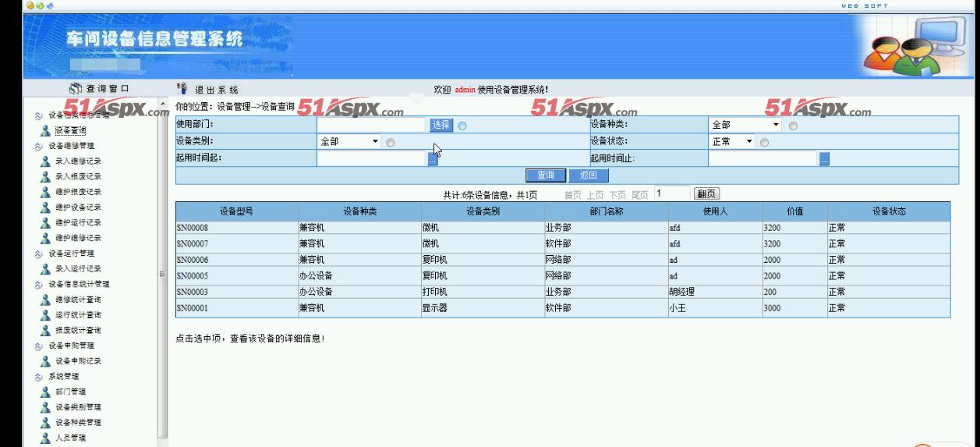Click the 设备型号 column header
The image size is (980, 447).
[237, 211]
